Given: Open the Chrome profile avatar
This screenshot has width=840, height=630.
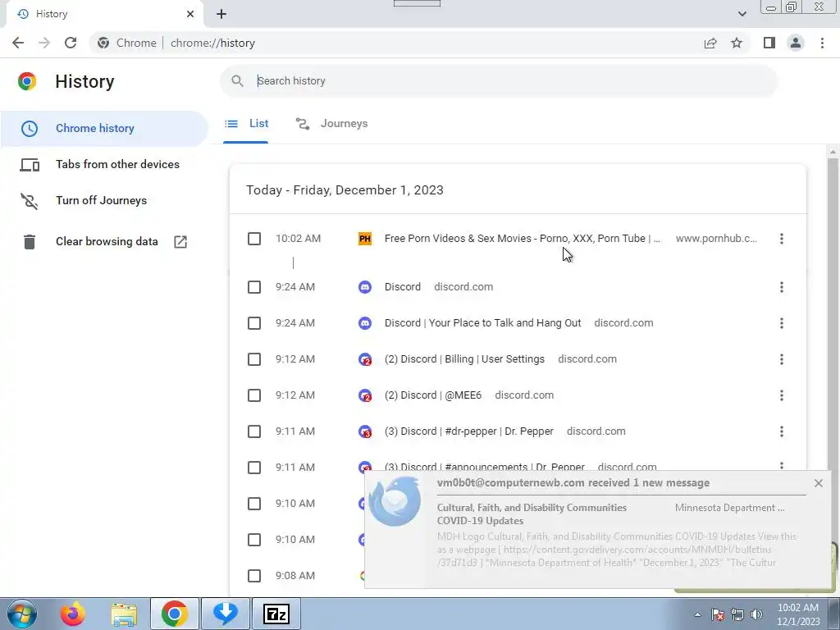Looking at the screenshot, I should tap(796, 43).
